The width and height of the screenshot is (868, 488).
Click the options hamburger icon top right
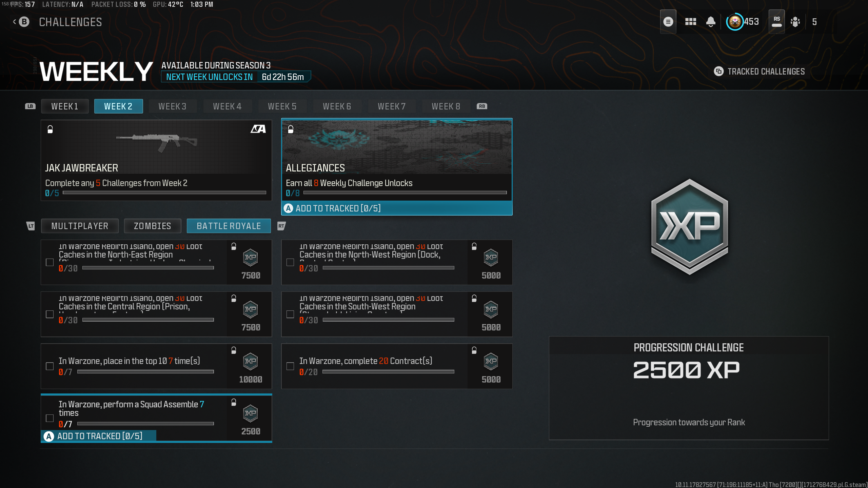pos(668,21)
